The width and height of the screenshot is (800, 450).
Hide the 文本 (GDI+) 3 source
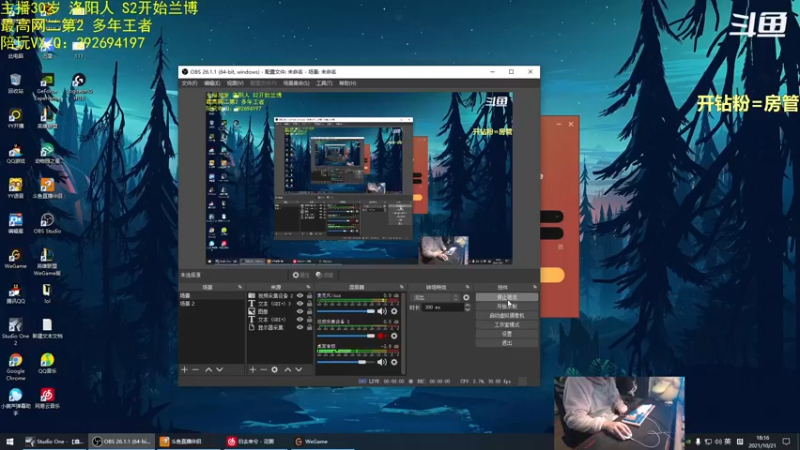point(300,304)
